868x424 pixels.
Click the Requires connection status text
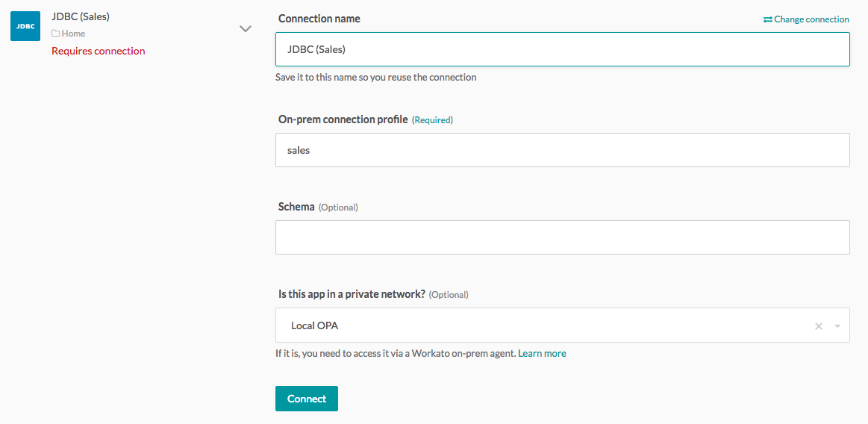pos(98,51)
